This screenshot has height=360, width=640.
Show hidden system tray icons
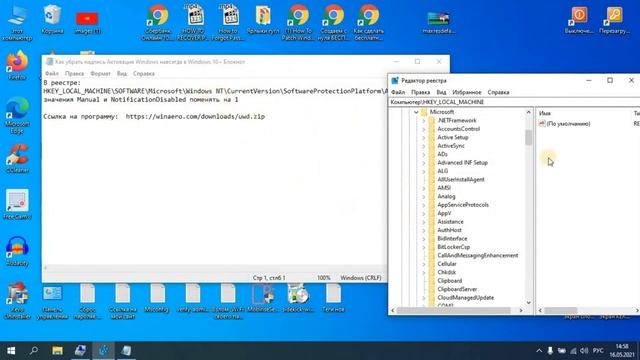coord(539,351)
